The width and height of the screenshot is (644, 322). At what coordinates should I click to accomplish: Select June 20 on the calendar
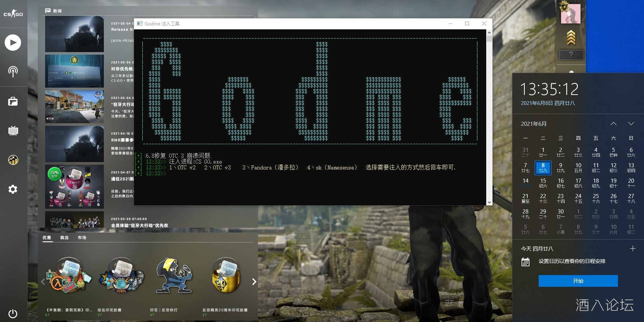click(x=631, y=183)
